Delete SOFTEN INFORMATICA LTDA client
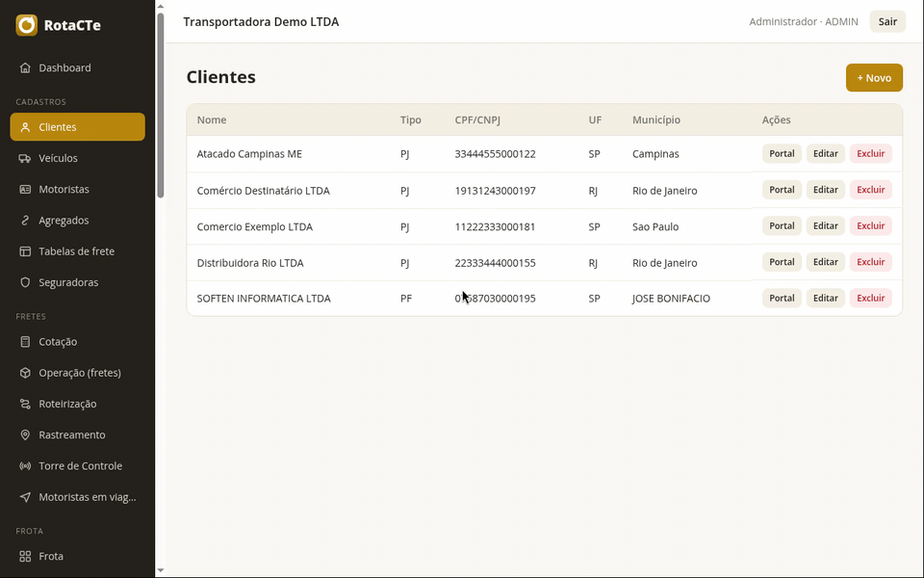 (870, 298)
